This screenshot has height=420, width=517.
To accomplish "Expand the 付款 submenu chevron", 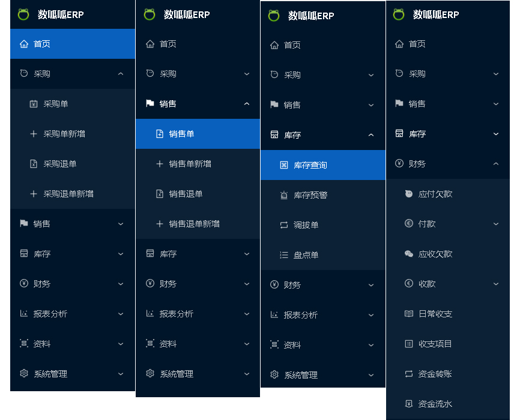I will pos(496,224).
